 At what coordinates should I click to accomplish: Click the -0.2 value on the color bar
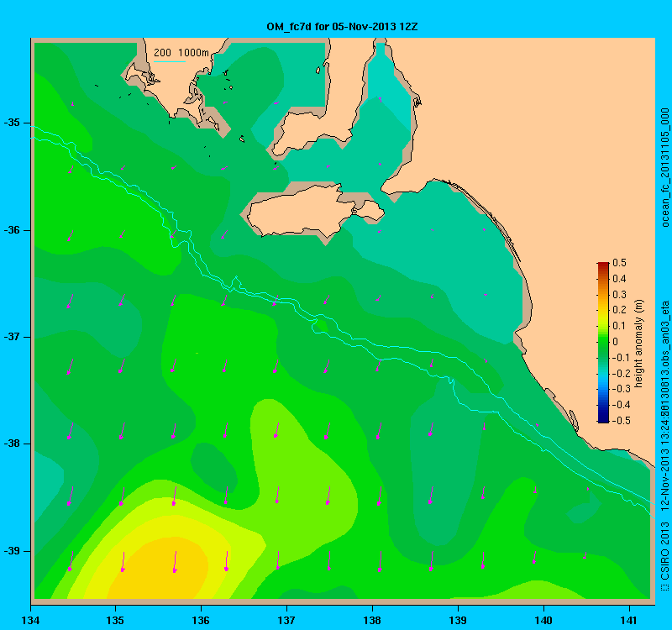[621, 373]
